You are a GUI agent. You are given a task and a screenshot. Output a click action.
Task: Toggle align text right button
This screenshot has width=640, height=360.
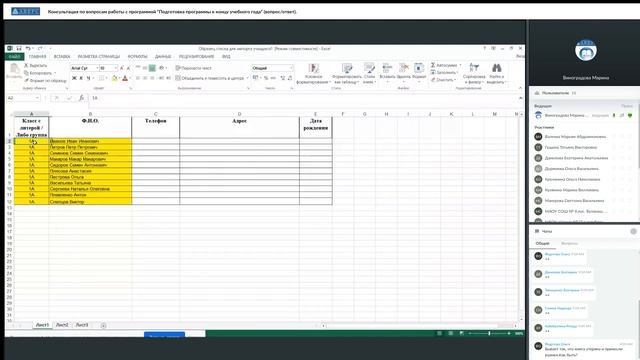coord(152,78)
